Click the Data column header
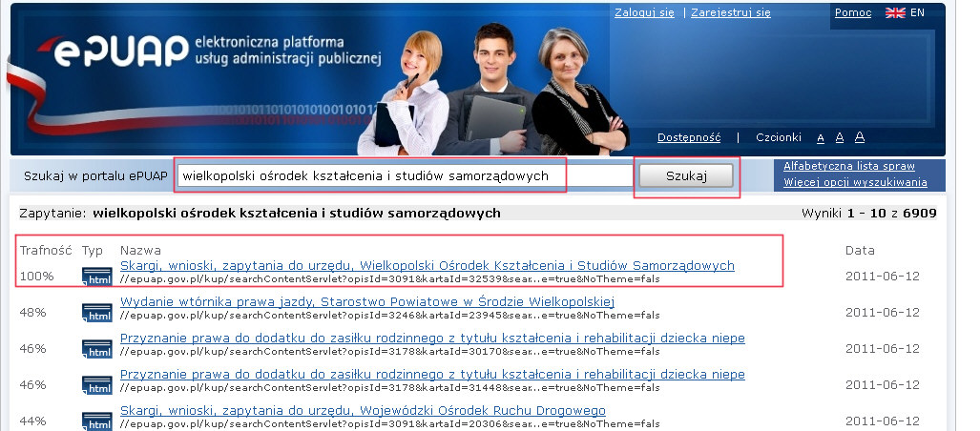 click(x=860, y=251)
